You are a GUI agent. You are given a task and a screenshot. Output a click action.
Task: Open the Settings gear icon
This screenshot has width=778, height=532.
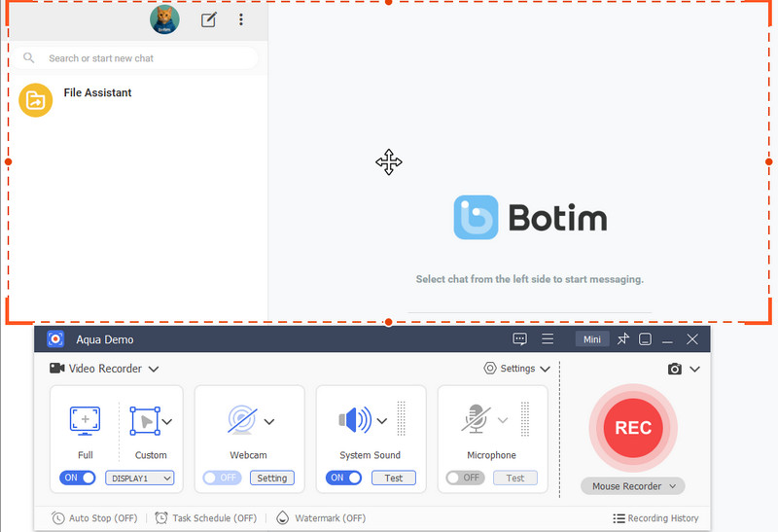[x=490, y=369]
